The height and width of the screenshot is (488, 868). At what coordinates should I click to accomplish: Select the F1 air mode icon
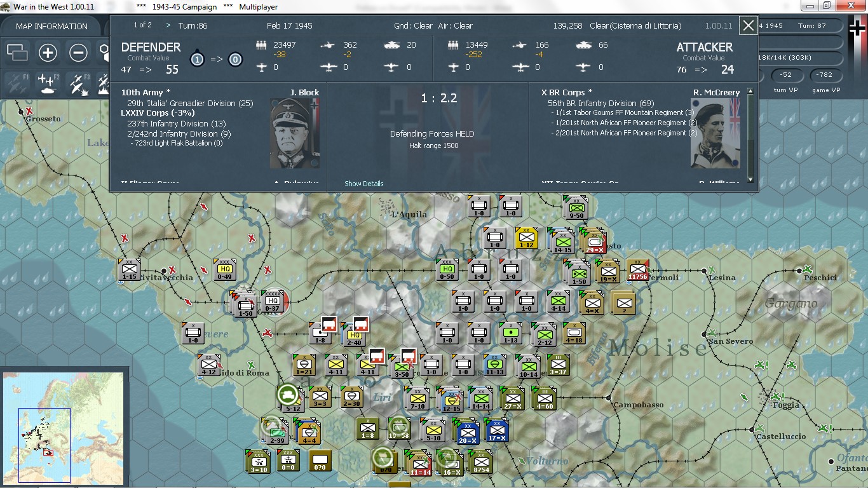pyautogui.click(x=16, y=84)
